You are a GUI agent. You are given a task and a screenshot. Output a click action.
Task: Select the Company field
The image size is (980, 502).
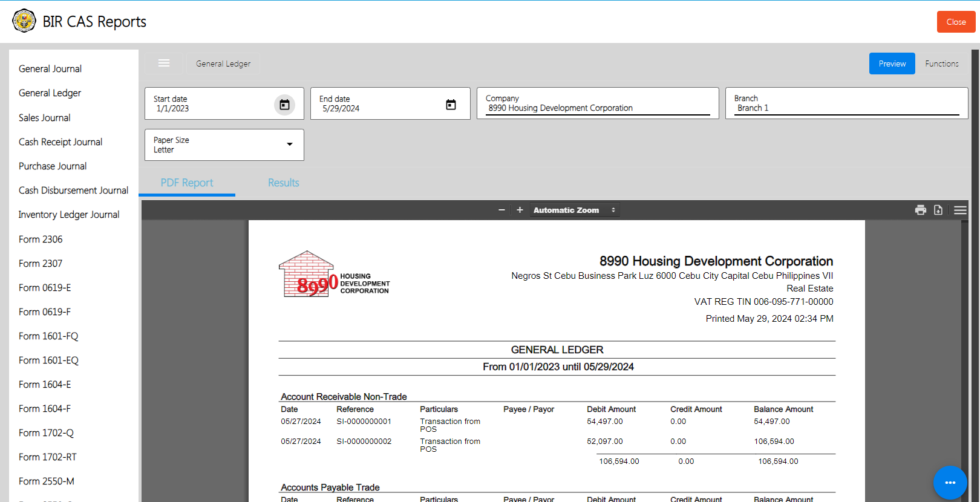[598, 103]
